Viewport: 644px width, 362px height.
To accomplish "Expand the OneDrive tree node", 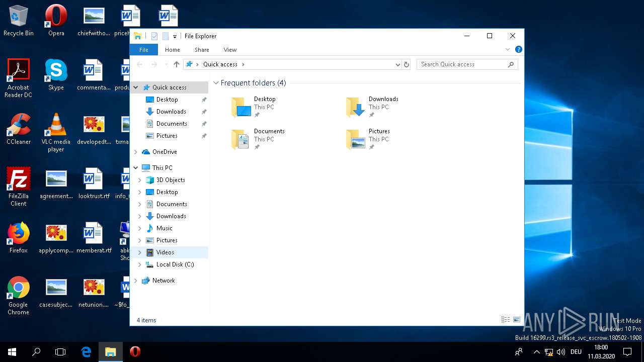I will click(x=136, y=152).
